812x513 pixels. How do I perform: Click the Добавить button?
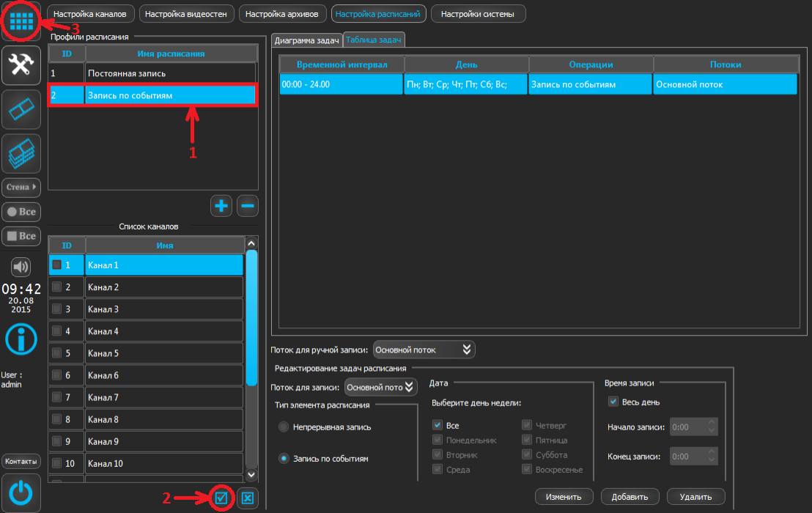630,496
